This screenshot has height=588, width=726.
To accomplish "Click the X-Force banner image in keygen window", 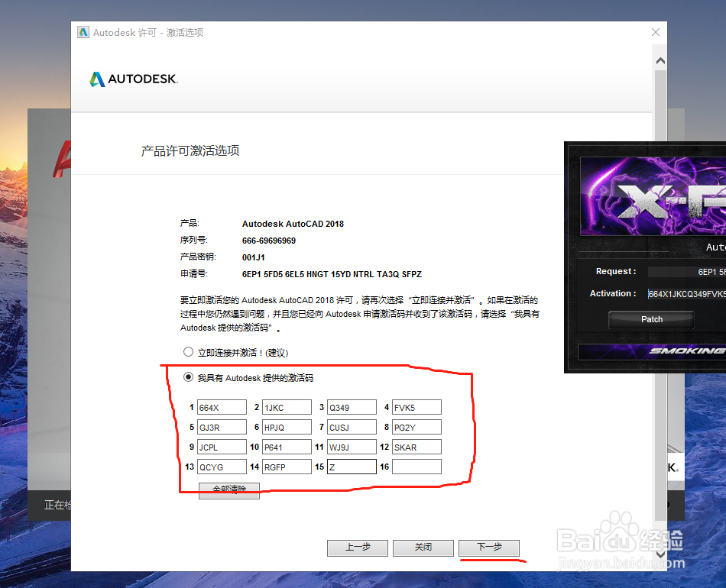I will 653,196.
